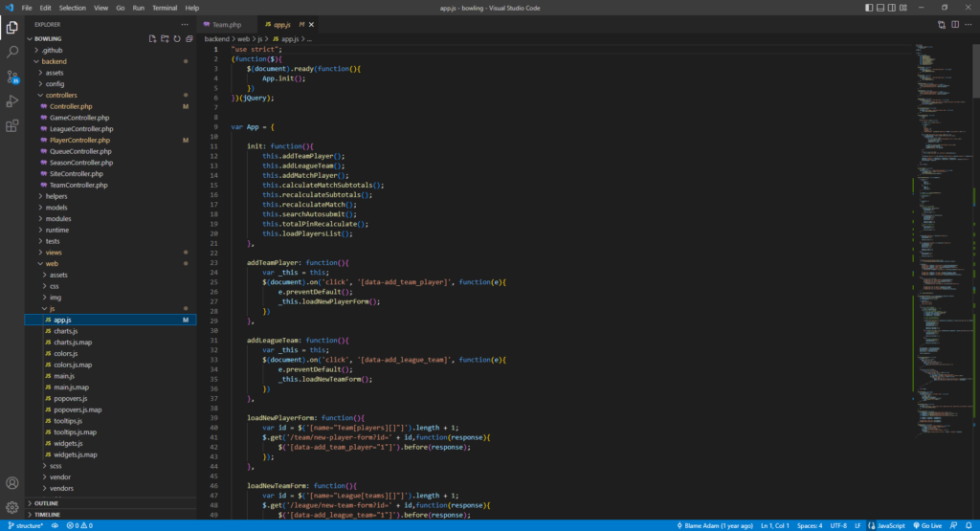Screen dimensions: 980x531
Task: Switch to the Team.php tab
Action: point(226,24)
